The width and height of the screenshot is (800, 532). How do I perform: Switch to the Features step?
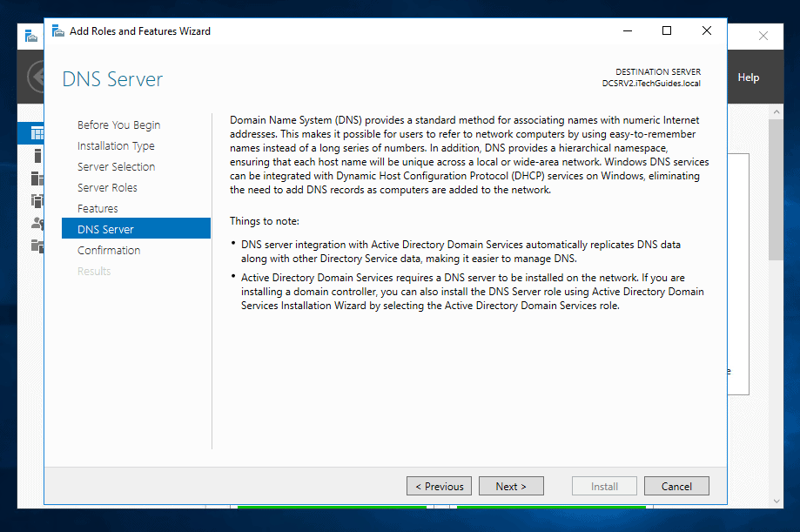coord(97,209)
